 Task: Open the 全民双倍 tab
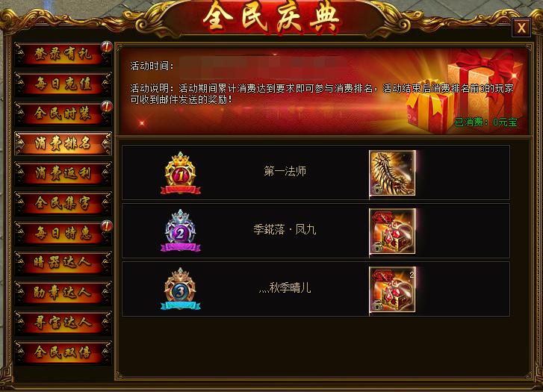click(x=63, y=352)
